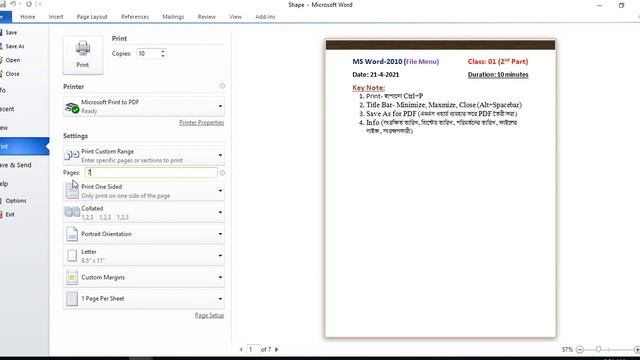Click the 1 Page Per Sheet icon
The width and height of the screenshot is (640, 360).
(x=72, y=299)
